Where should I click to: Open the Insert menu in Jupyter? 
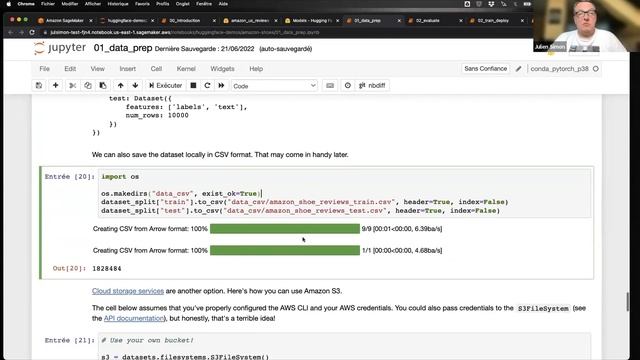coord(128,69)
